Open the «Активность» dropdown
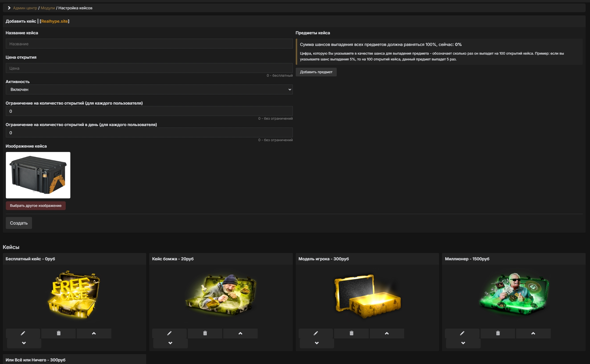The width and height of the screenshot is (590, 364). [x=149, y=89]
